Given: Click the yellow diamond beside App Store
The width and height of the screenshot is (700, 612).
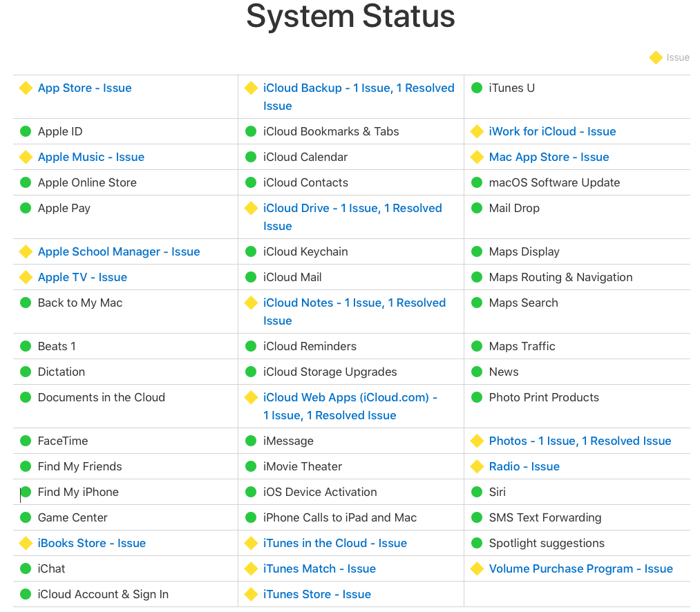Looking at the screenshot, I should (x=26, y=88).
